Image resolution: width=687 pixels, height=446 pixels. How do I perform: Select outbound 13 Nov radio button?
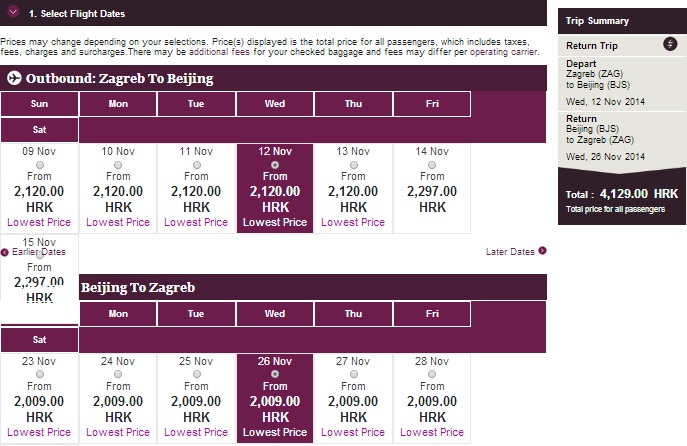pos(354,164)
